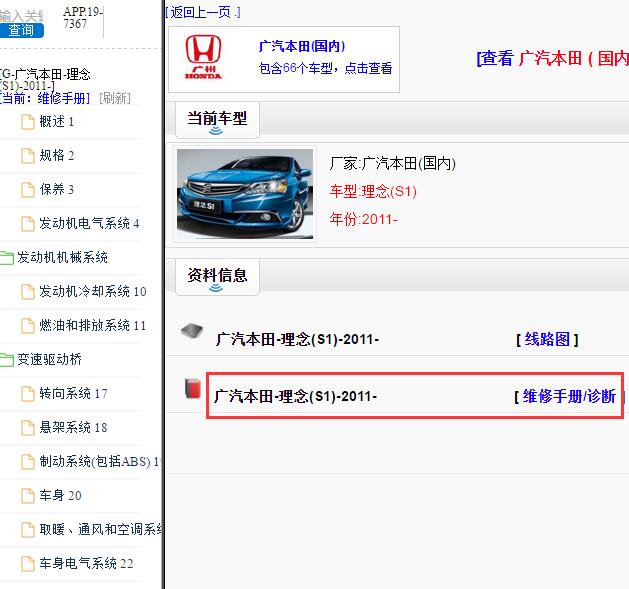Image resolution: width=629 pixels, height=589 pixels.
Task: Expand the 发动机机械系统 folder
Action: tap(62, 257)
